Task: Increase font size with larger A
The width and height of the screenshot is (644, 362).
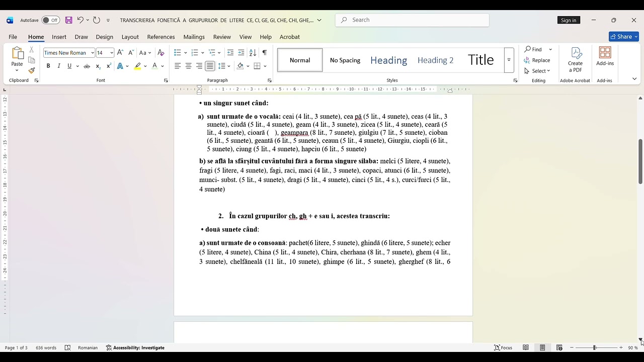Action: (x=120, y=53)
